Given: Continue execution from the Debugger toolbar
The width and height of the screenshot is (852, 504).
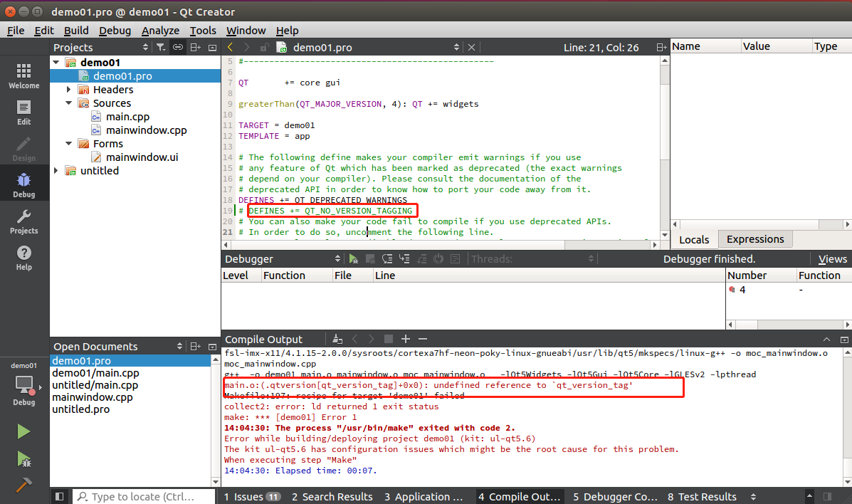Looking at the screenshot, I should click(353, 258).
